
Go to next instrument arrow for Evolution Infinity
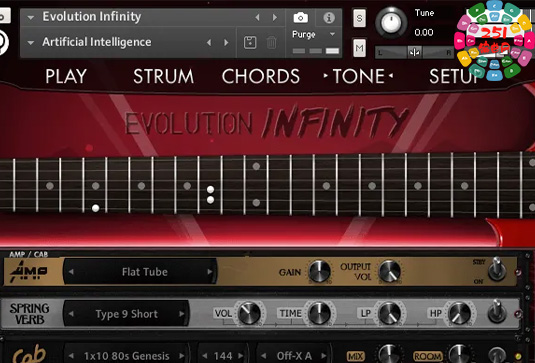(x=275, y=17)
